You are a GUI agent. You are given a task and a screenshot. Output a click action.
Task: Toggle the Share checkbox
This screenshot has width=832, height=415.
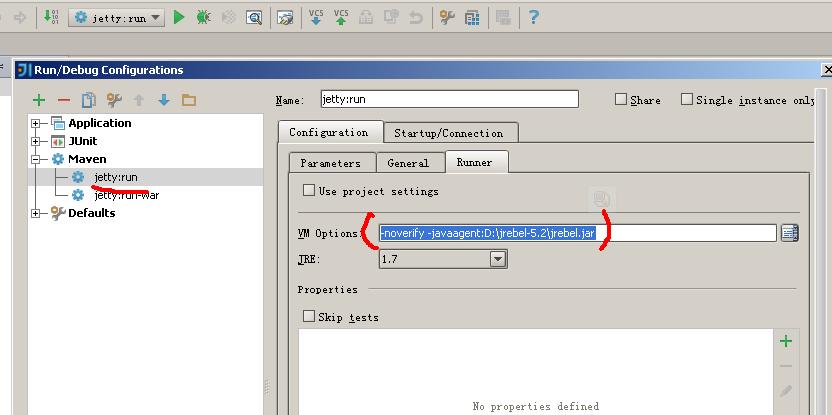pyautogui.click(x=621, y=99)
